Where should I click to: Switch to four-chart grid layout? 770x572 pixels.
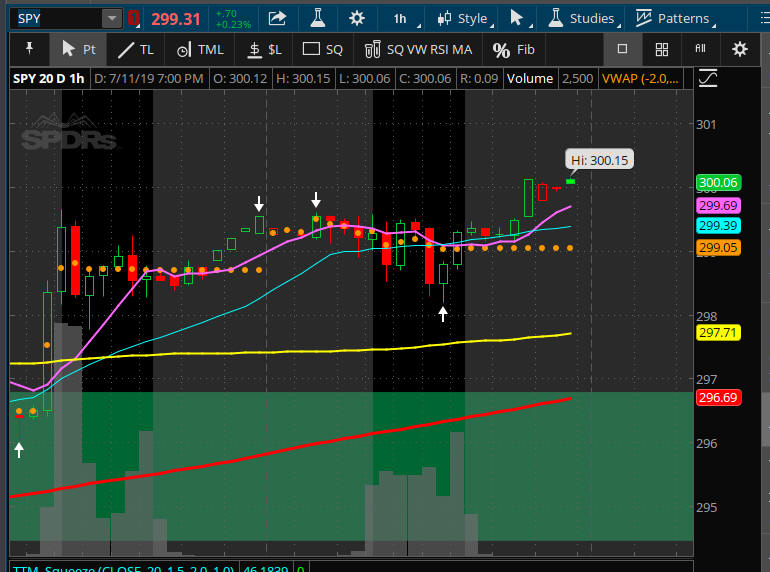click(x=661, y=48)
